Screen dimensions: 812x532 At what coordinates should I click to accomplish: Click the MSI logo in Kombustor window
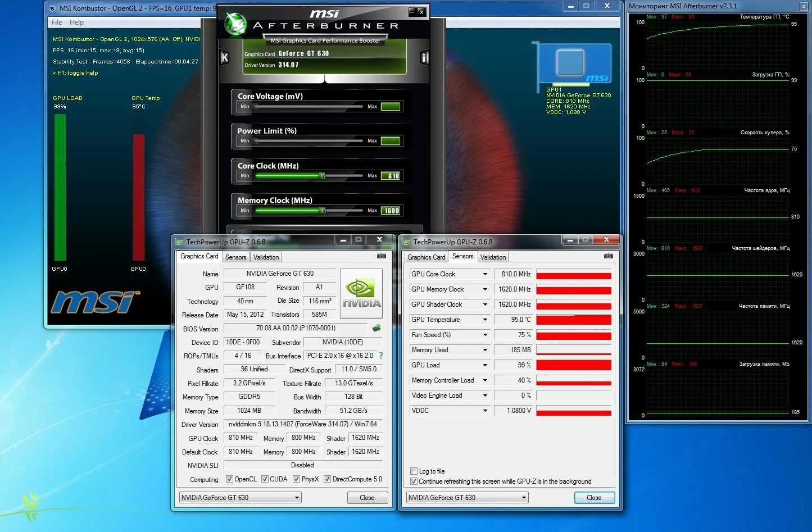click(x=95, y=302)
